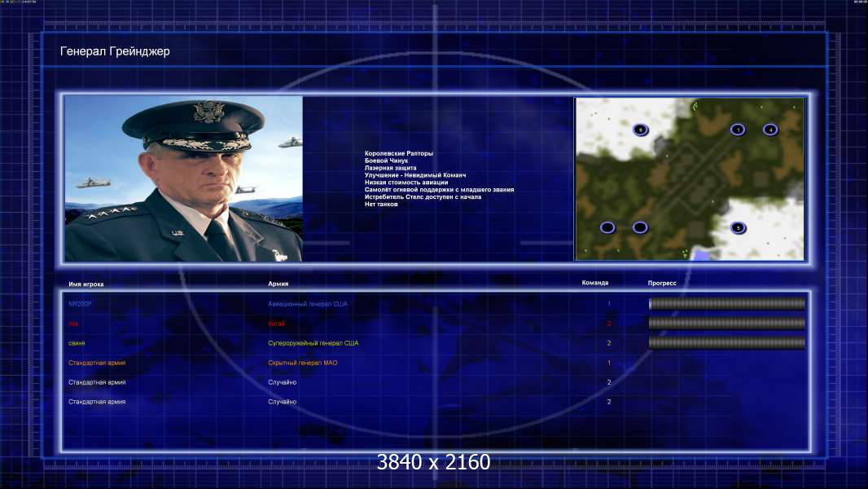Click the 'Лазерная защита' line
This screenshot has width=868, height=489.
tap(390, 168)
